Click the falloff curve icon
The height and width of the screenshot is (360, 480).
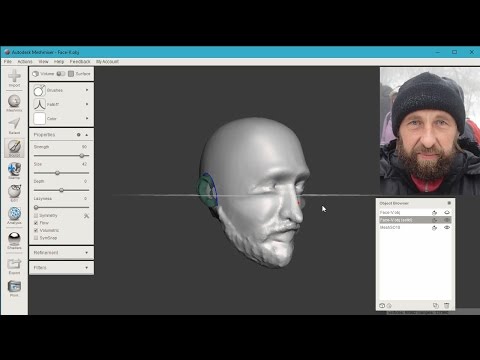(x=39, y=104)
